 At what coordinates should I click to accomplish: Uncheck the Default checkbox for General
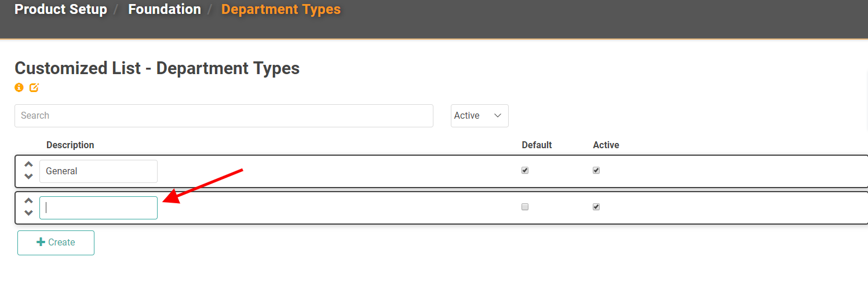525,171
